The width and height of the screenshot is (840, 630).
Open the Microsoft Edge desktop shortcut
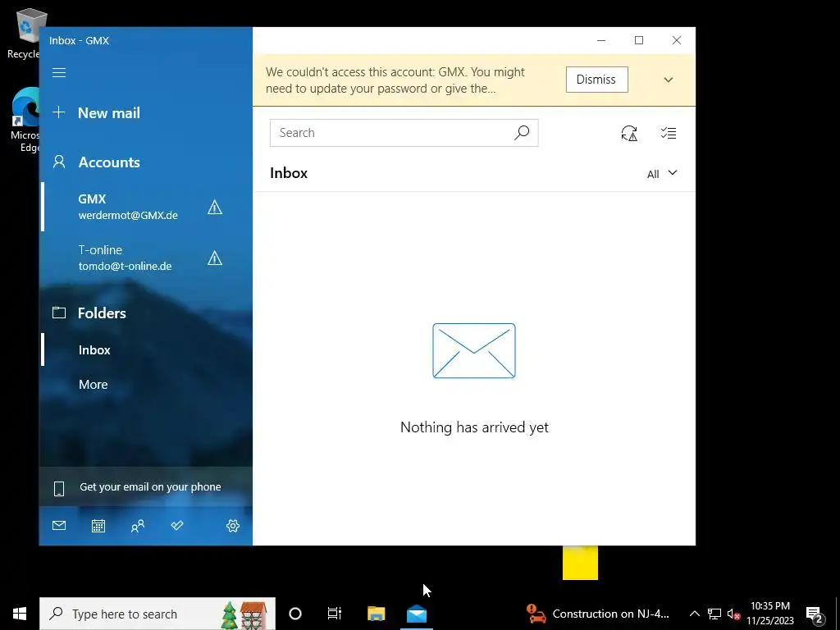pos(24,120)
